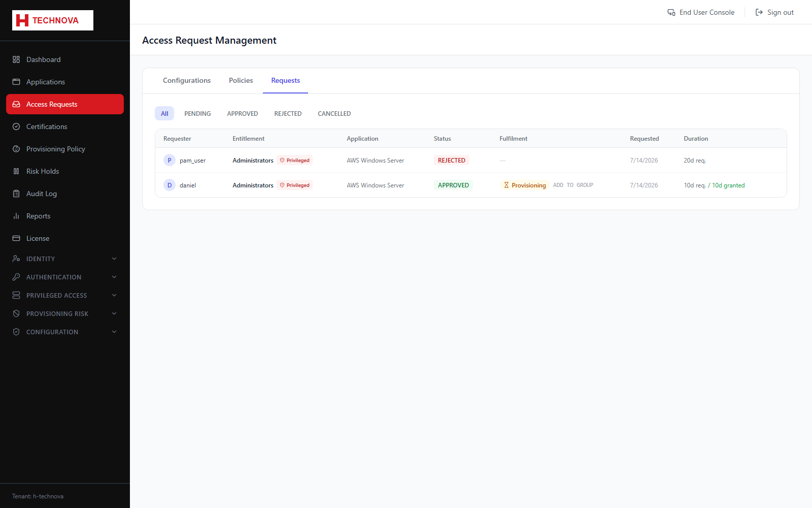Click the Authentication key icon
Image resolution: width=812 pixels, height=508 pixels.
coord(16,277)
